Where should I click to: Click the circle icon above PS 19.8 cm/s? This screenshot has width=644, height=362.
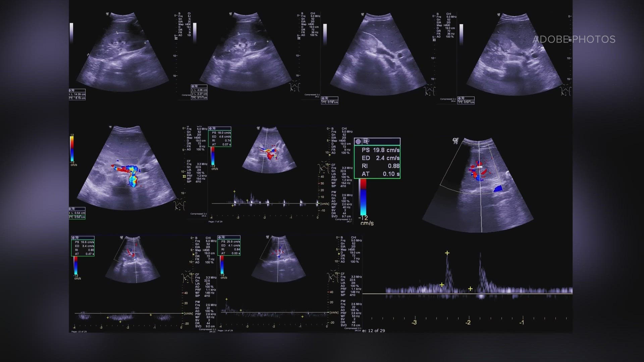coord(358,141)
